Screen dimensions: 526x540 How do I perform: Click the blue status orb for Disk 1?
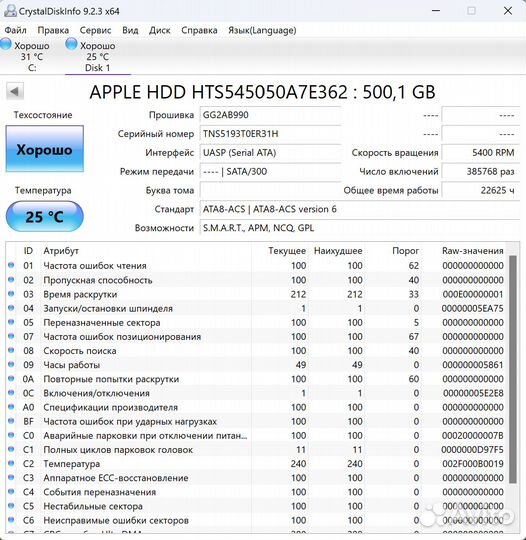pos(71,44)
